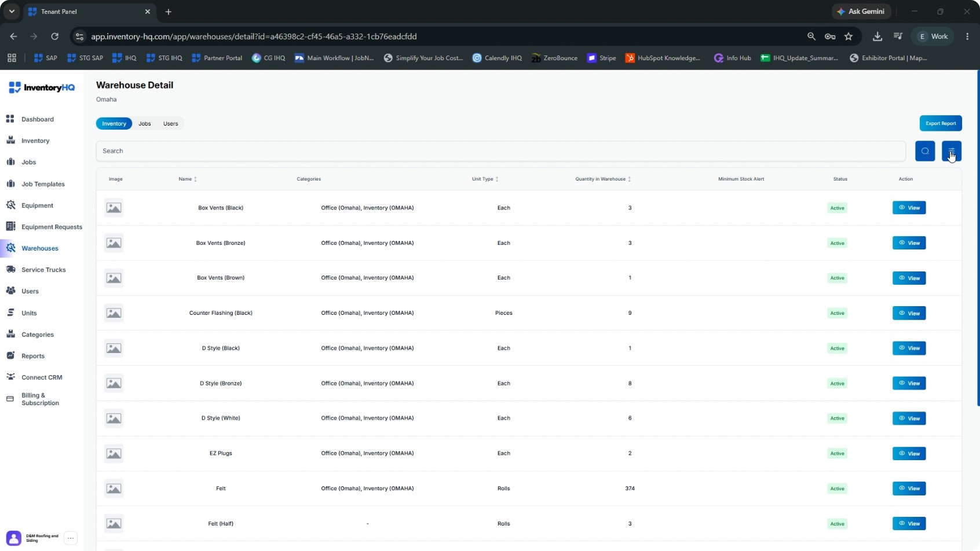980x551 pixels.
Task: Click the Export Report button
Action: (x=941, y=123)
